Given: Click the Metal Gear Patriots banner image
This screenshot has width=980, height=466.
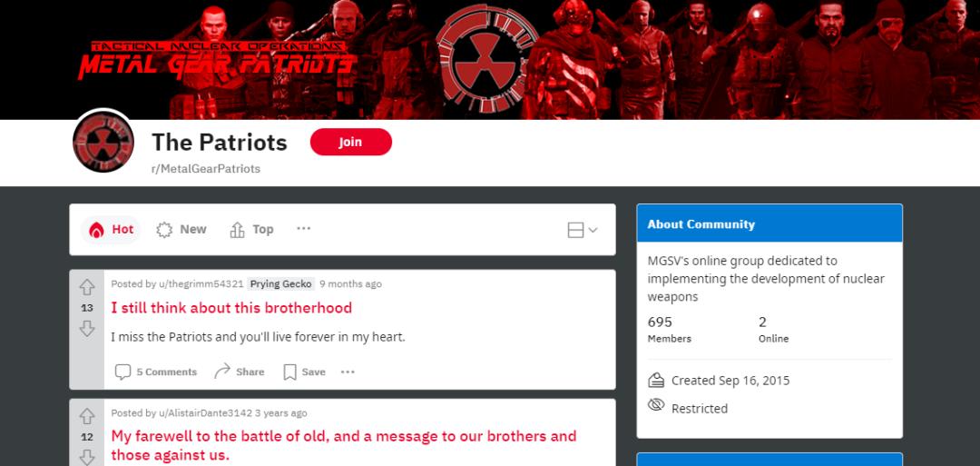Looking at the screenshot, I should (490, 59).
